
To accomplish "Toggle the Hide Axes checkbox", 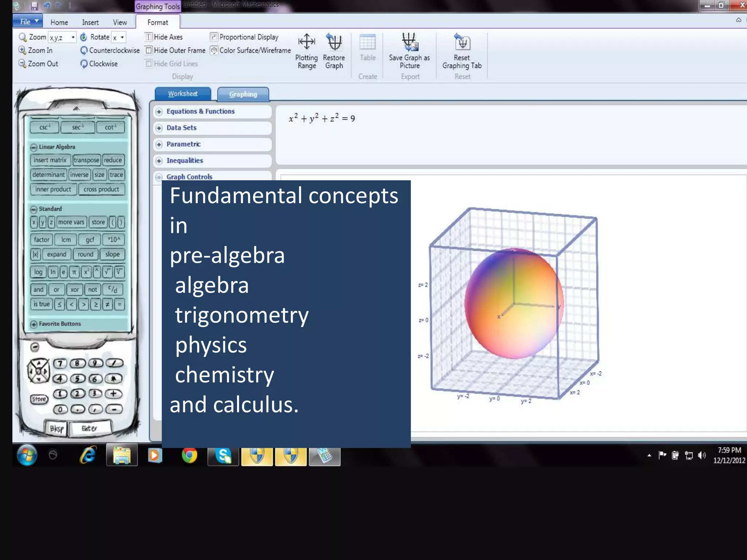I will (x=148, y=37).
